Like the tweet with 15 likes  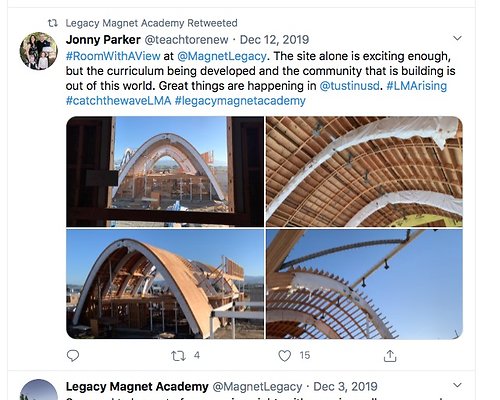coord(284,356)
